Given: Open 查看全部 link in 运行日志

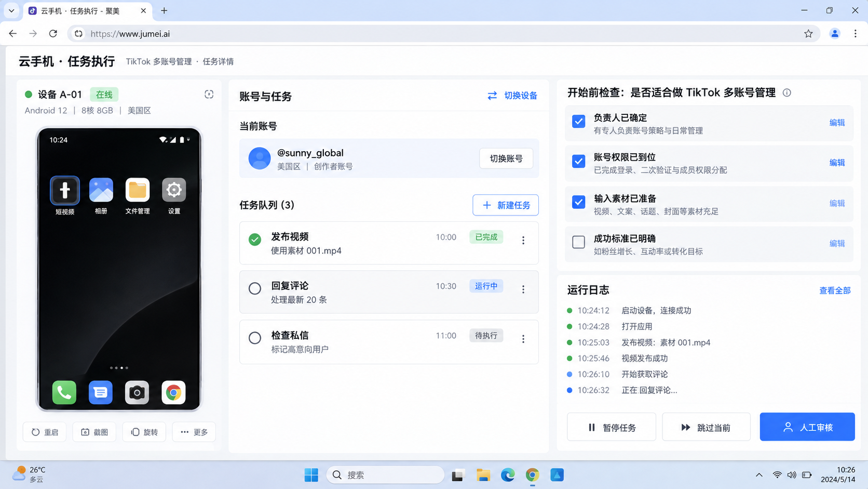Looking at the screenshot, I should tap(835, 290).
